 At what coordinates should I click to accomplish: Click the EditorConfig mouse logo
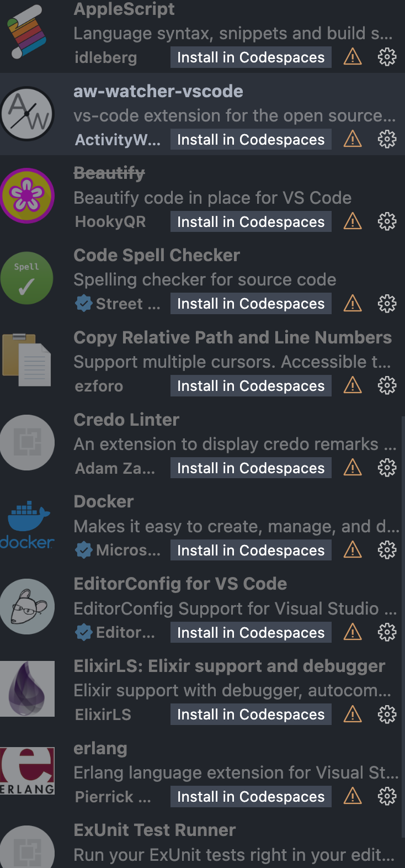27,606
